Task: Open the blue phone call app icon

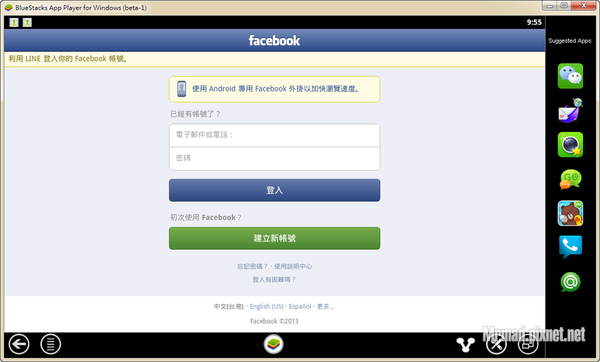Action: pyautogui.click(x=570, y=247)
